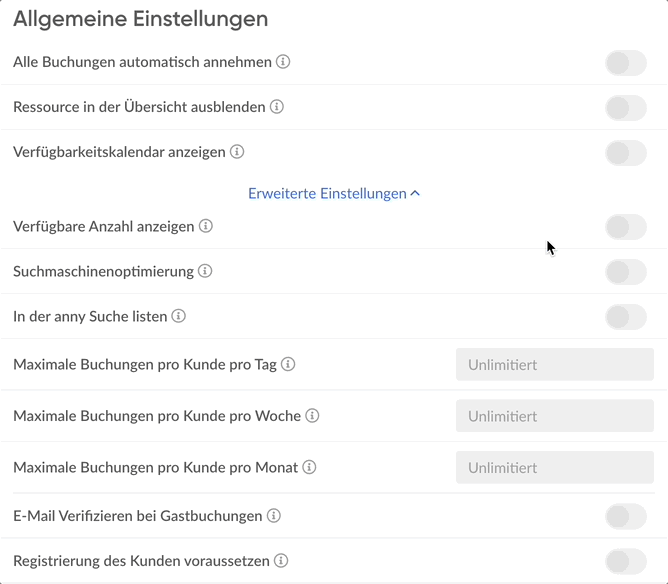This screenshot has height=584, width=668.
Task: Turn on Verfügbarkeitskalendar anzeigen switch
Action: pos(626,153)
